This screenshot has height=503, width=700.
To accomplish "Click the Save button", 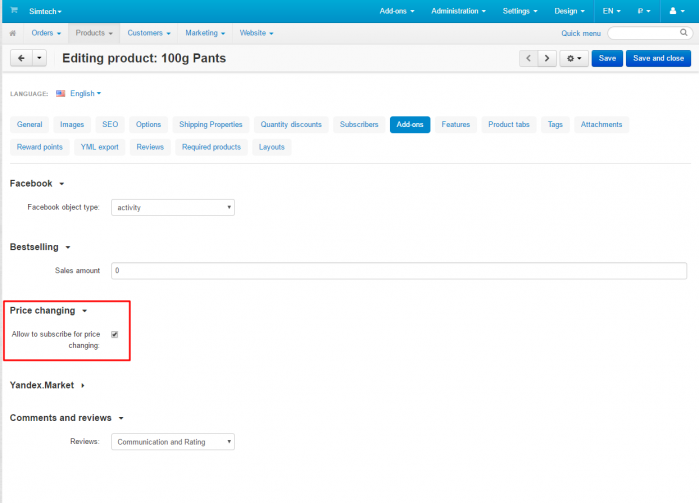I will [x=607, y=58].
